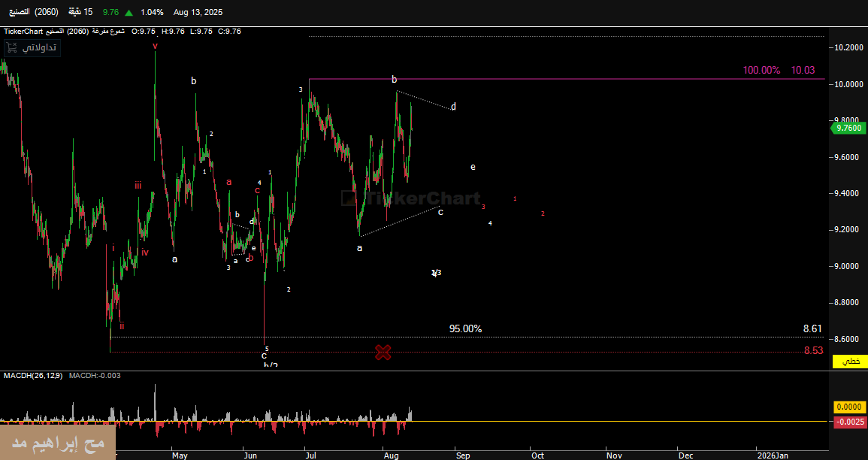Select the red X marker near 8.53
Screen dimensions: 868x460
(383, 352)
